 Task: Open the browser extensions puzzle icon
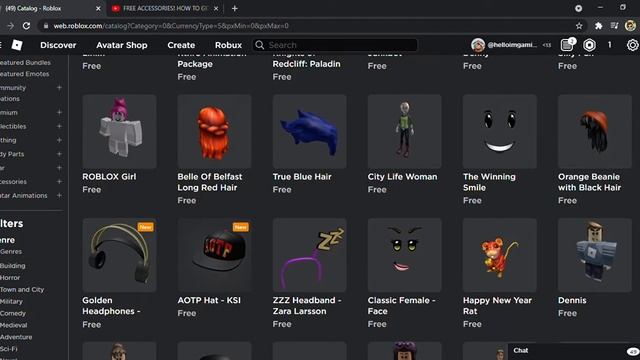[x=598, y=26]
